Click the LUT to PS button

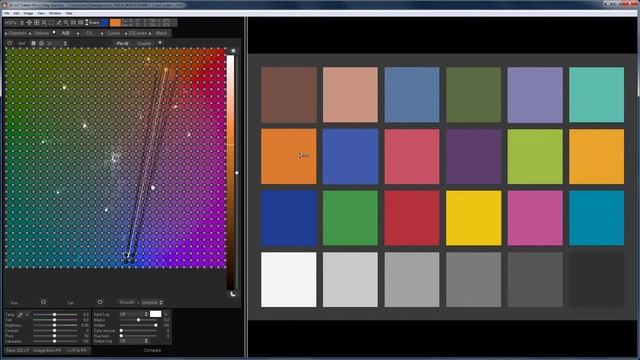[77, 350]
